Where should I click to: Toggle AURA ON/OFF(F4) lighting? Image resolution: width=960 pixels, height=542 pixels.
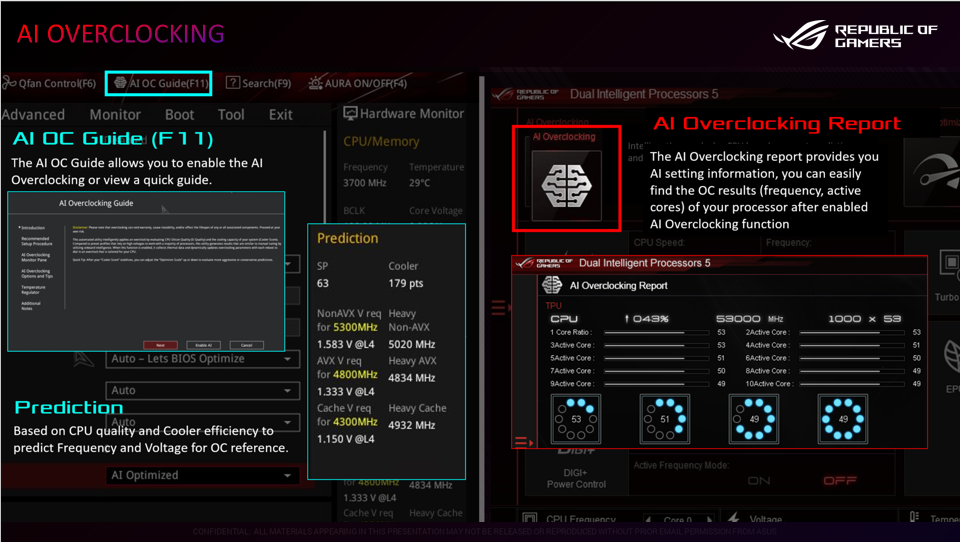pyautogui.click(x=358, y=83)
